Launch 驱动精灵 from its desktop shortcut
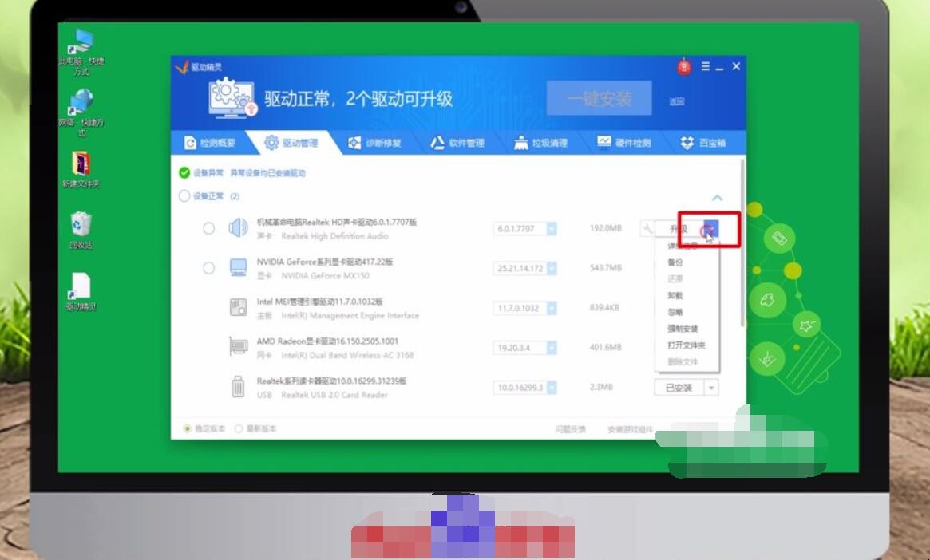 pyautogui.click(x=81, y=291)
